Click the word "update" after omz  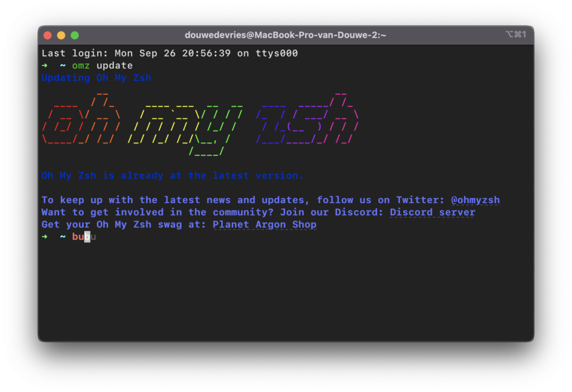pos(115,66)
